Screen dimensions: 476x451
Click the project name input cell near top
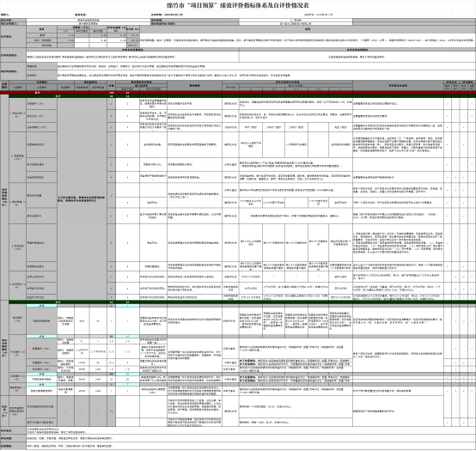coord(88,20)
